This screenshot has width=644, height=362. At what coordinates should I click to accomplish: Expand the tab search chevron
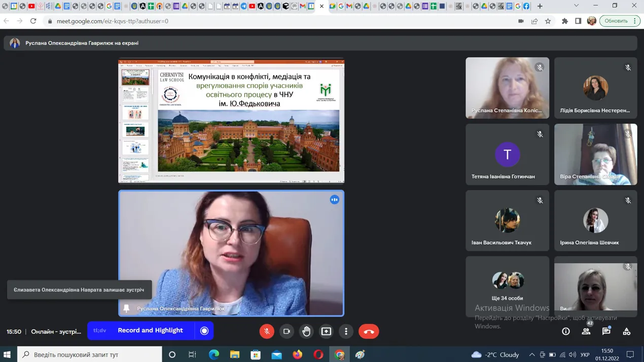[576, 6]
